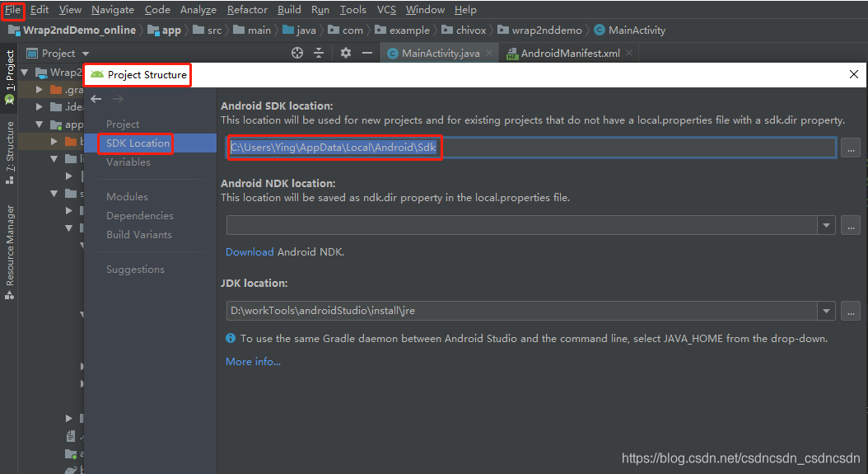Open the Analyze menu

[x=198, y=10]
